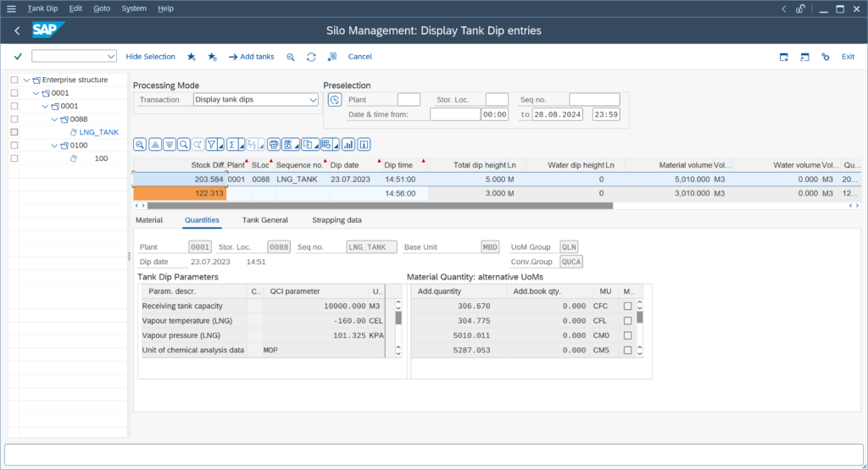868x470 pixels.
Task: Click the Choose layout grid icon
Action: (326, 145)
